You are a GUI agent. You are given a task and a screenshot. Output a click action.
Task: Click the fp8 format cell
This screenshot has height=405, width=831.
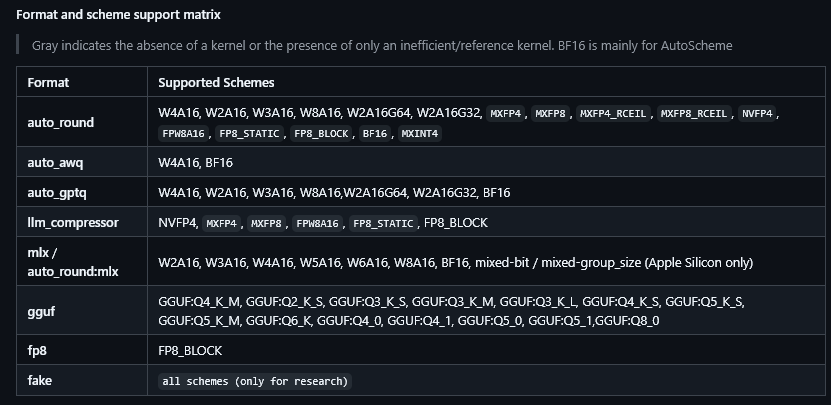pyautogui.click(x=82, y=350)
